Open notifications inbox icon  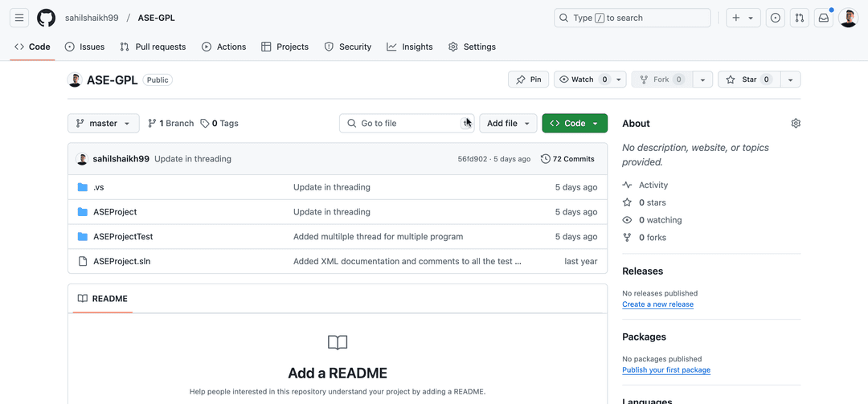(x=824, y=18)
